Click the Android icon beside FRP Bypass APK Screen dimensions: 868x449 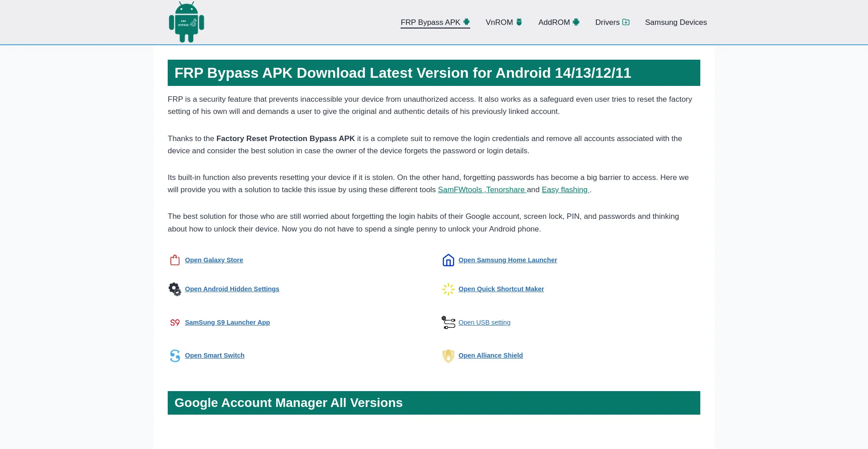click(x=467, y=22)
